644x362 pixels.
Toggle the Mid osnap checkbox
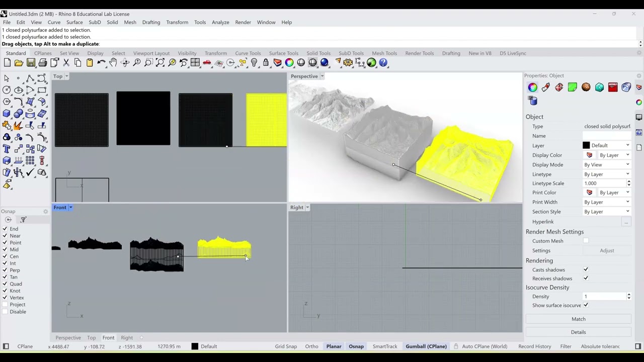[5, 249]
